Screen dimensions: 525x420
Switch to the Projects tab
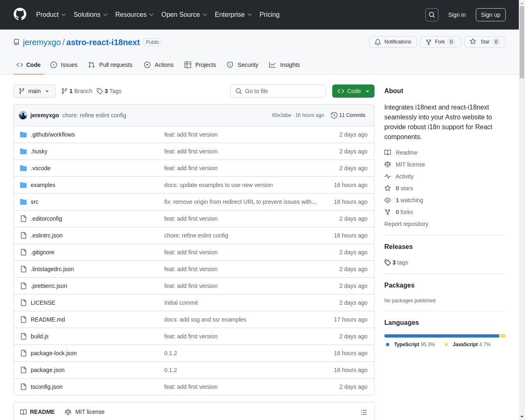[x=200, y=65]
